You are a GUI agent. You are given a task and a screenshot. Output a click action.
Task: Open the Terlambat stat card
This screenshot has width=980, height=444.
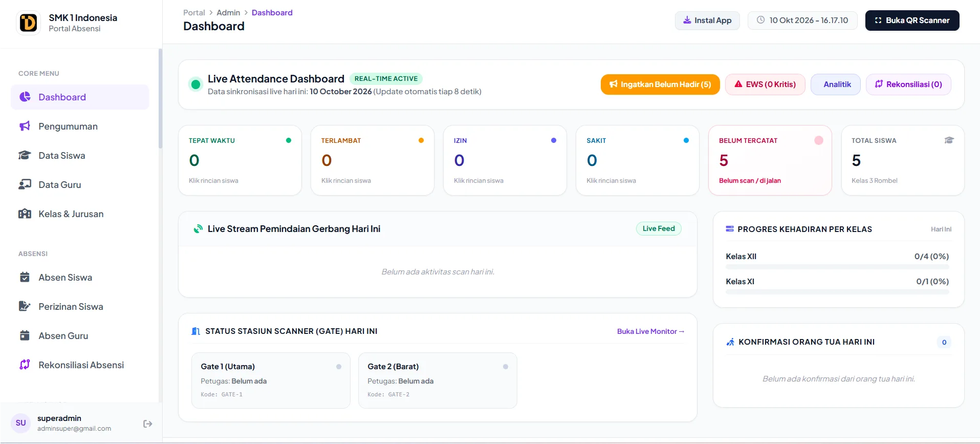pos(373,160)
